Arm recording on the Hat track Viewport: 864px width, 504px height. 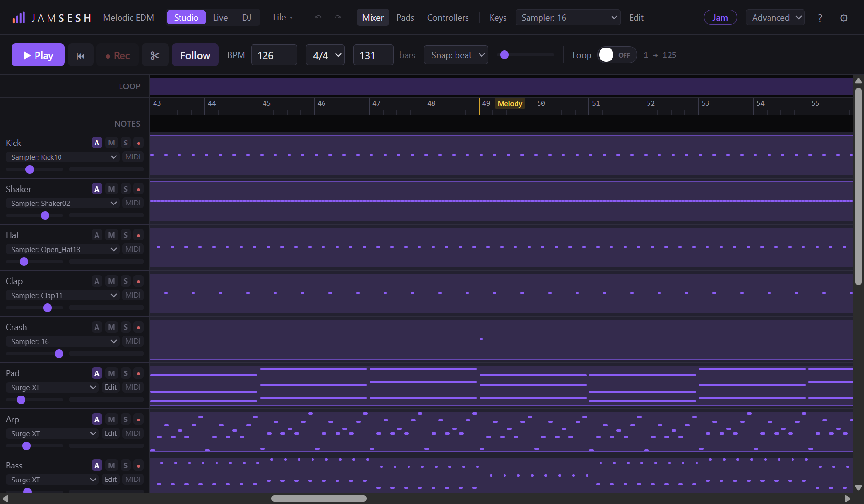138,235
